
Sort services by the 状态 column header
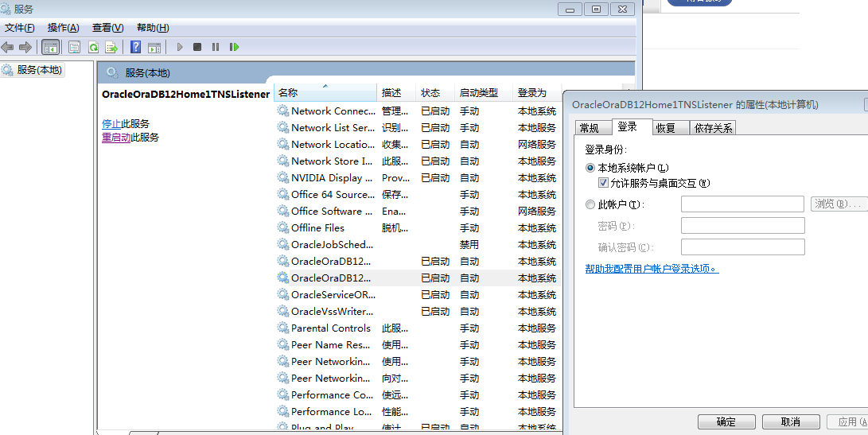(435, 93)
